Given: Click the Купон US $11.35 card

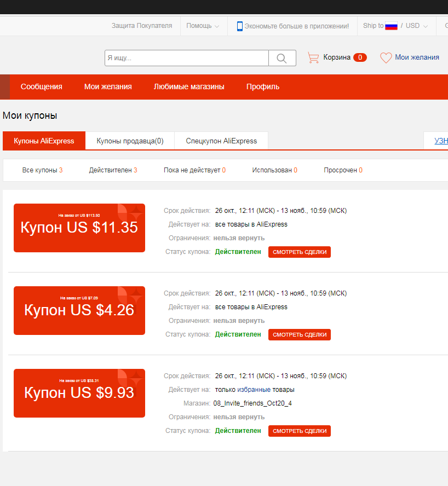Looking at the screenshot, I should tap(79, 228).
